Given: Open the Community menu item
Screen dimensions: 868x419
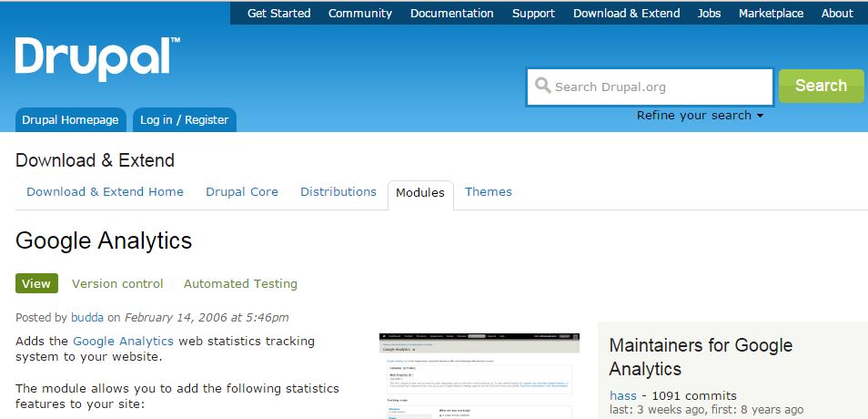Looking at the screenshot, I should tap(360, 14).
